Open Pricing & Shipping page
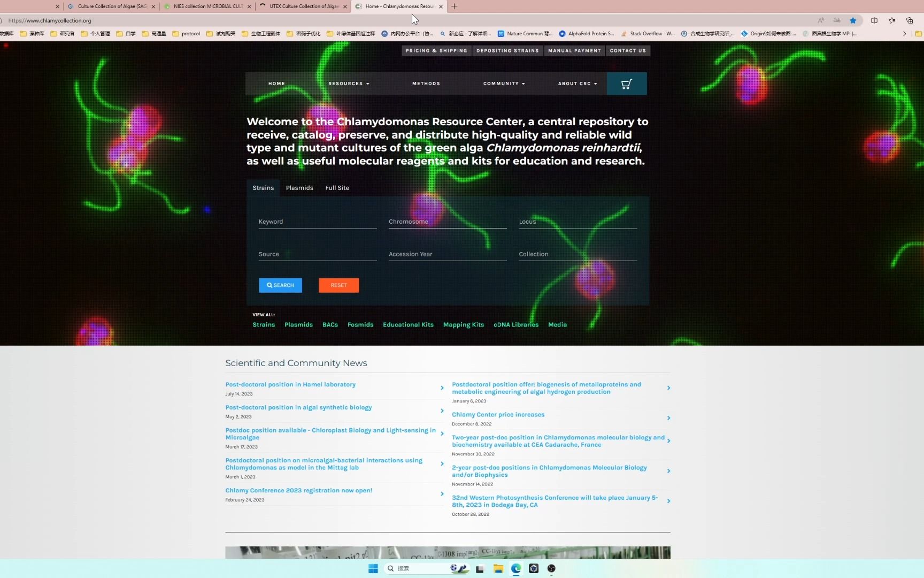Viewport: 924px width, 578px height. [436, 51]
